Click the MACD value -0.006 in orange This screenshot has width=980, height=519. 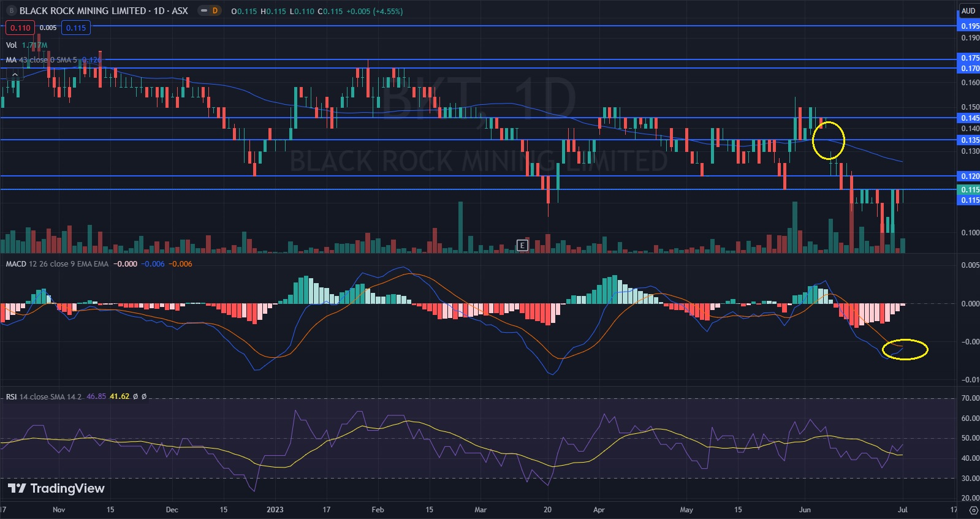tap(180, 264)
